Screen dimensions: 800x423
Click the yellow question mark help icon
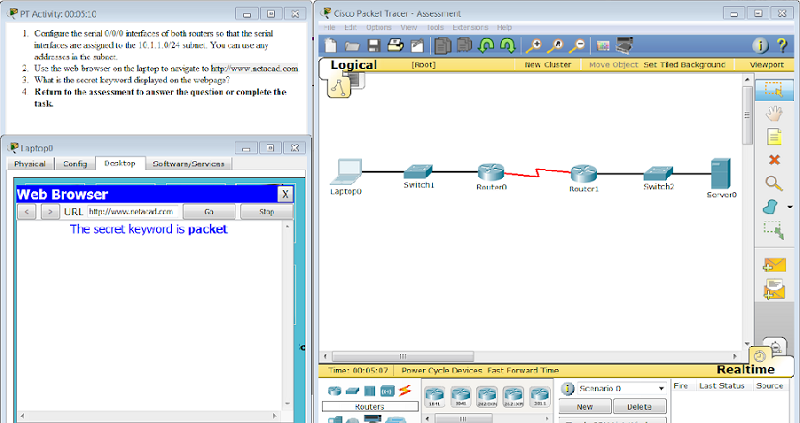point(782,45)
